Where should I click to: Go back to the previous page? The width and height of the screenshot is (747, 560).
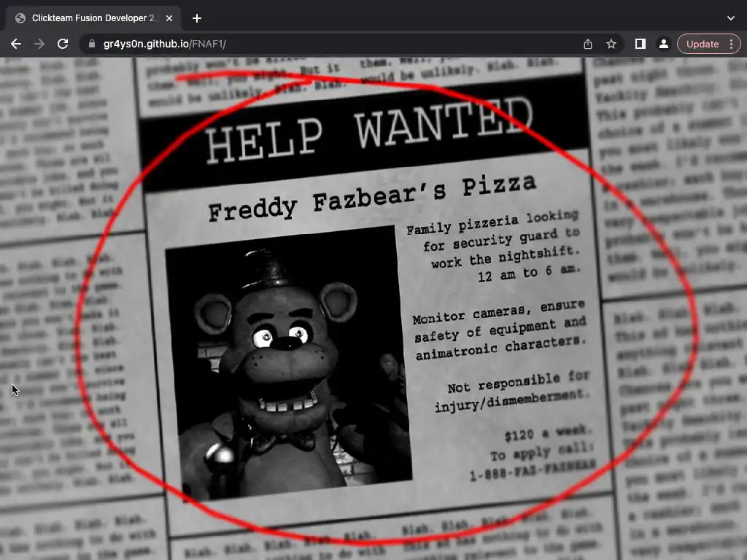point(16,44)
